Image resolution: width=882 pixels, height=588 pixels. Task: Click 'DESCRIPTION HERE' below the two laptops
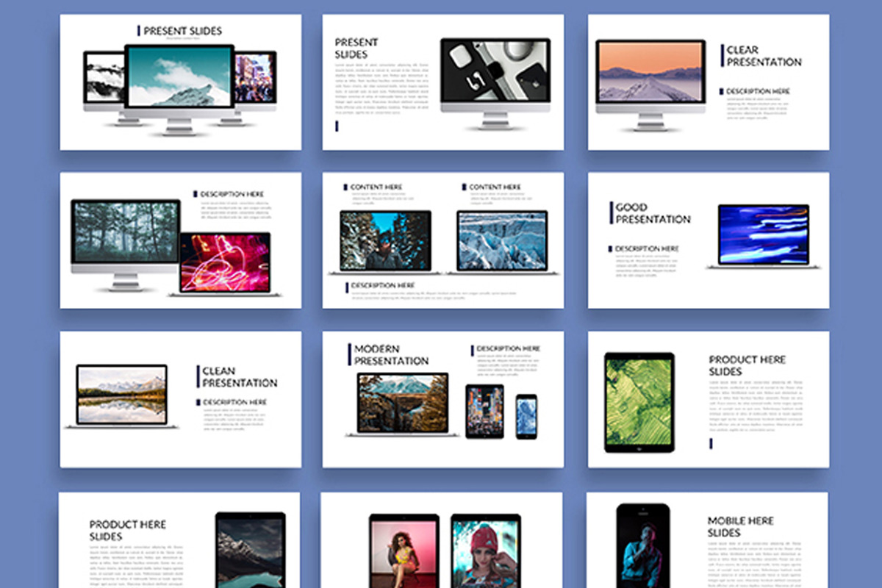click(x=383, y=285)
